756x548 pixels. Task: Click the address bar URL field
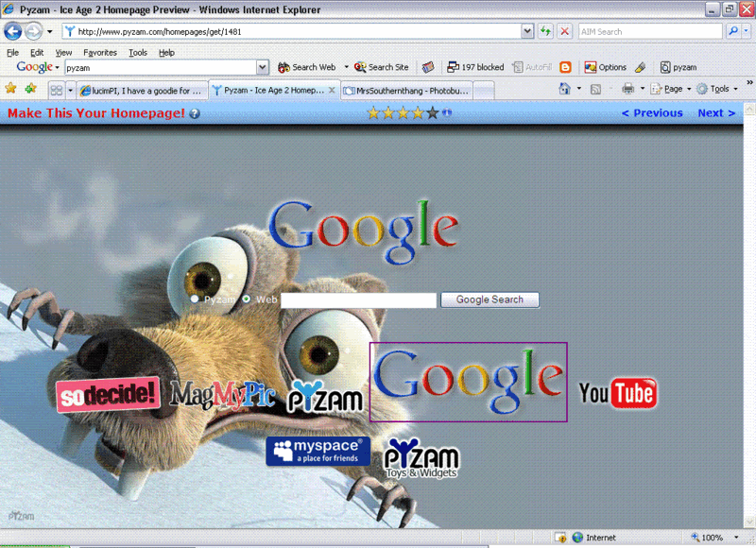[292, 32]
